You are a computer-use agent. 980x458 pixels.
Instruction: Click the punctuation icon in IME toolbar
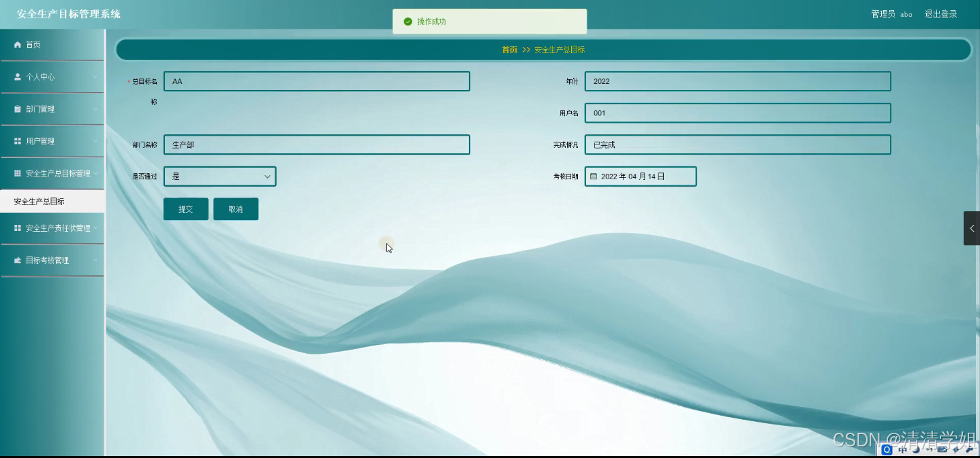pyautogui.click(x=929, y=450)
